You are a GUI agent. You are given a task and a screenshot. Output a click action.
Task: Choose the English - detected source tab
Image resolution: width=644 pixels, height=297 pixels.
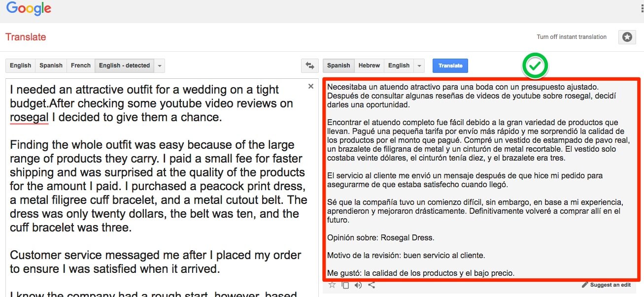(124, 66)
